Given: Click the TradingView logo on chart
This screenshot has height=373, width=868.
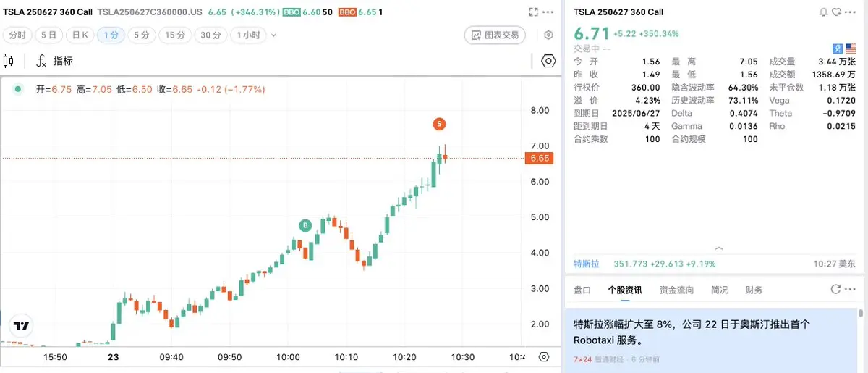Looking at the screenshot, I should [21, 327].
